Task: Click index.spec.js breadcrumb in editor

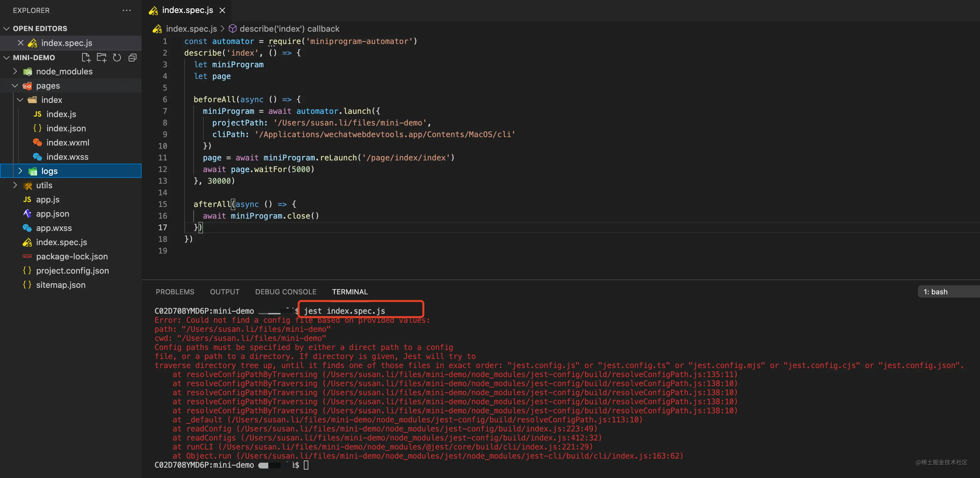Action: coord(191,28)
